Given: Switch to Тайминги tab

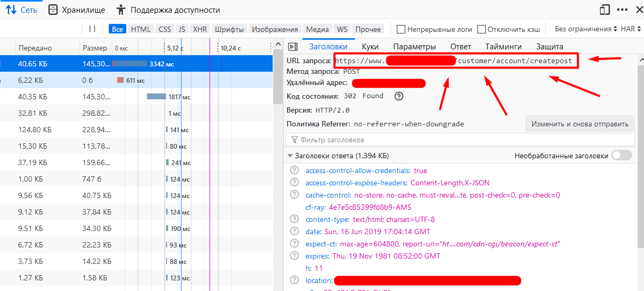Looking at the screenshot, I should [503, 47].
